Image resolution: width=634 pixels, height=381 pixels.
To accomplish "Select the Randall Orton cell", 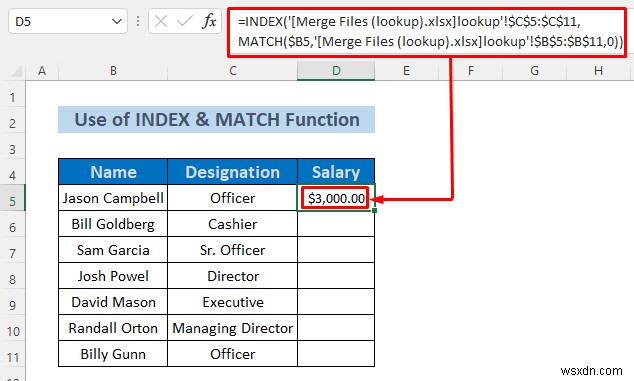I will [113, 328].
